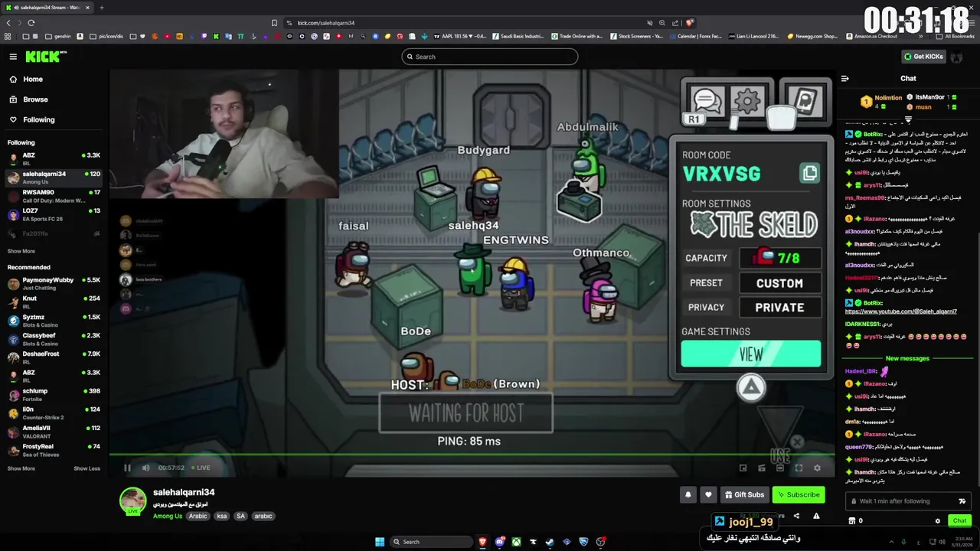
Task: Open Browse in sidebar
Action: pyautogui.click(x=35, y=99)
